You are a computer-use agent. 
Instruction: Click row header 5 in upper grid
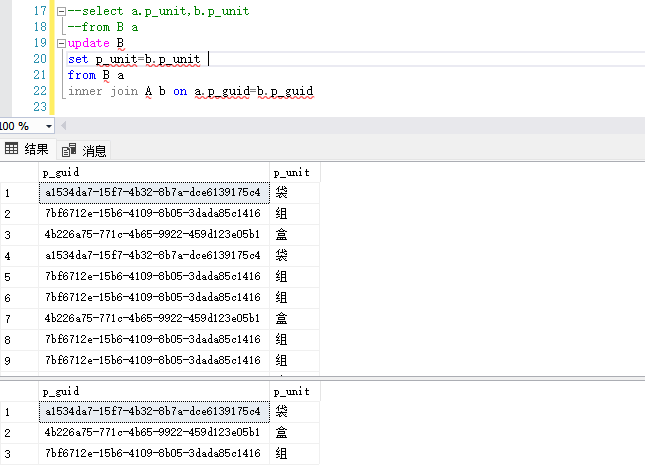coord(19,277)
